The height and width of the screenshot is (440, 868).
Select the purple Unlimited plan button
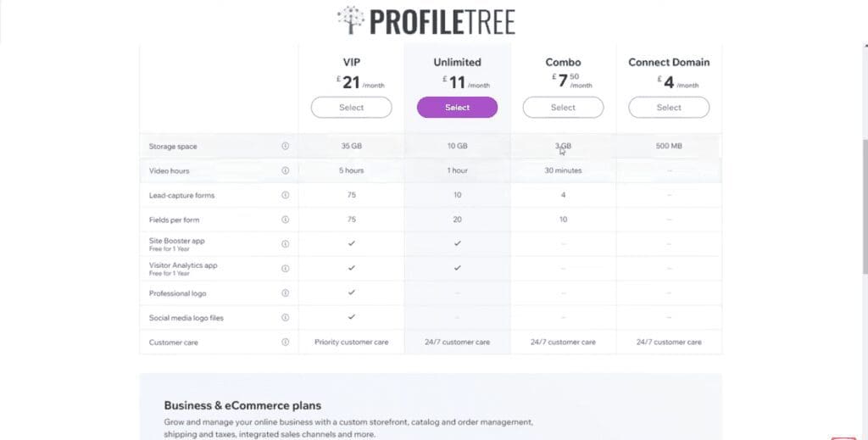point(457,108)
